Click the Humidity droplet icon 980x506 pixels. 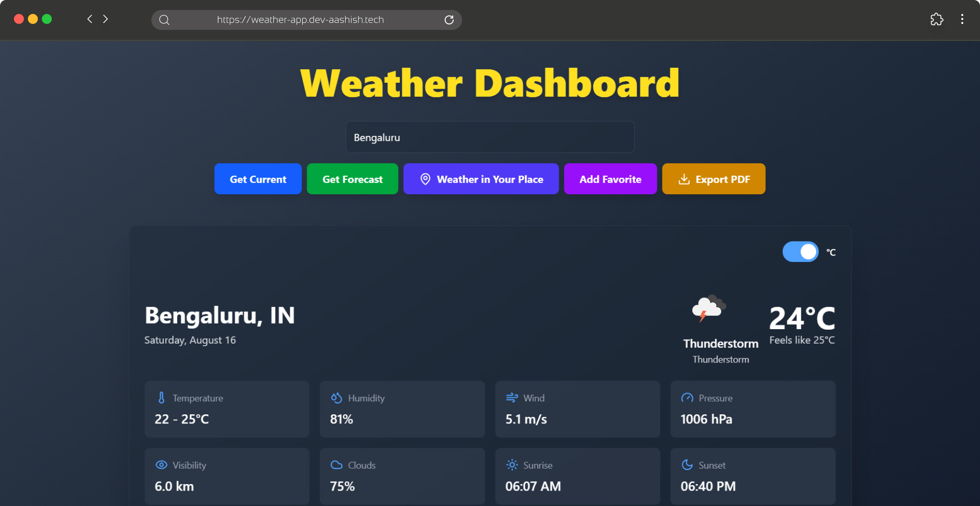click(x=337, y=397)
